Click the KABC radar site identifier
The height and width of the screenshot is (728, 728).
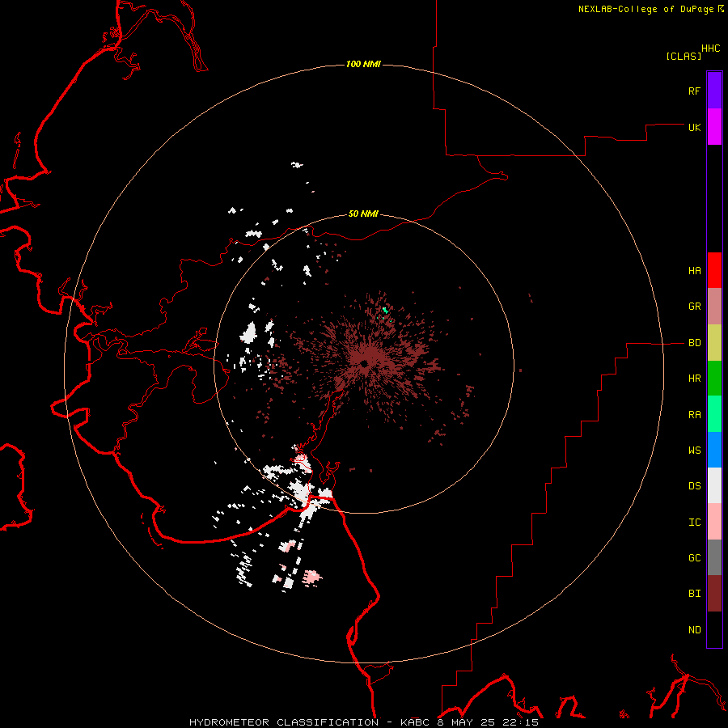415,722
